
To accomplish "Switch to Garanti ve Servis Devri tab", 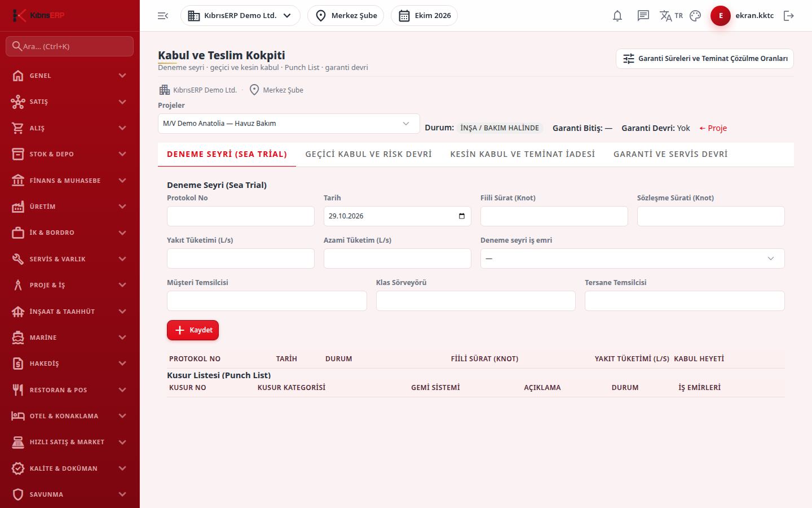I will (x=670, y=154).
